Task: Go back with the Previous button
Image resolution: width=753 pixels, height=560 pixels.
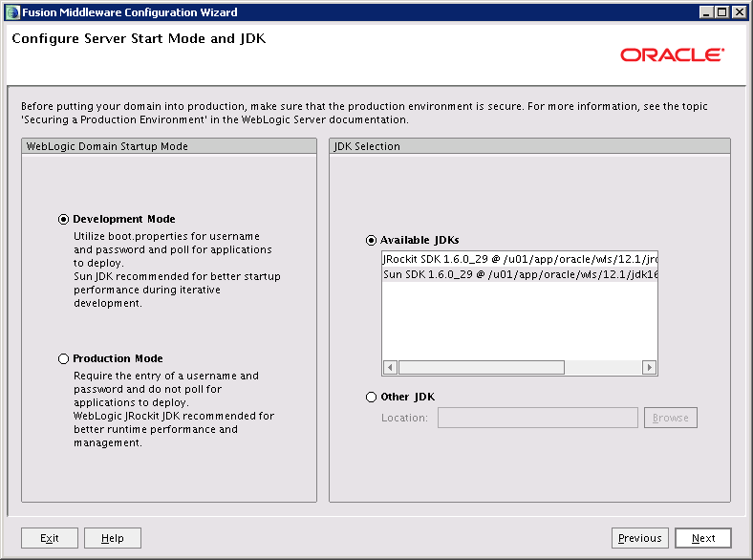Action: tap(639, 538)
